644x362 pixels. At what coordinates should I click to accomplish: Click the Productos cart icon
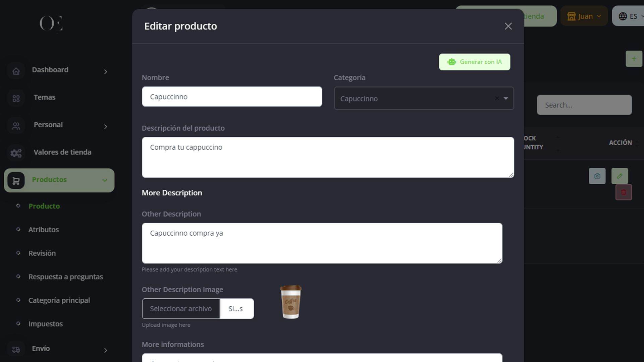[x=16, y=181]
